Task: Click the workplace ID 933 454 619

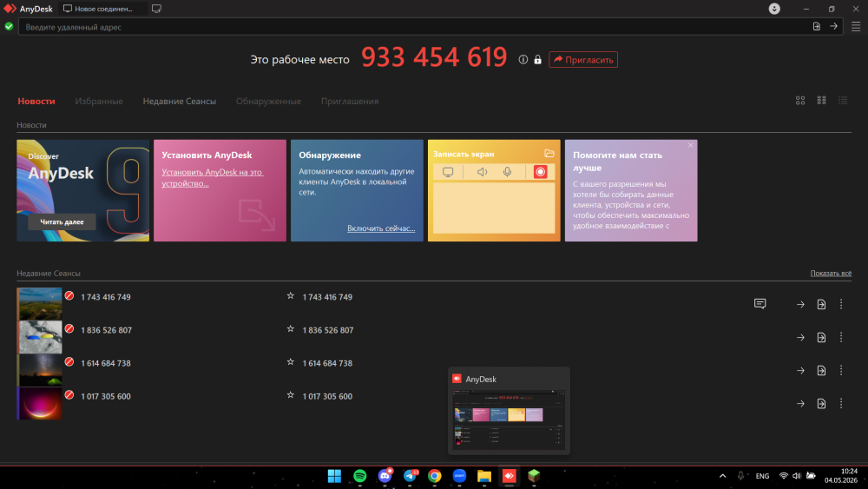Action: [434, 57]
